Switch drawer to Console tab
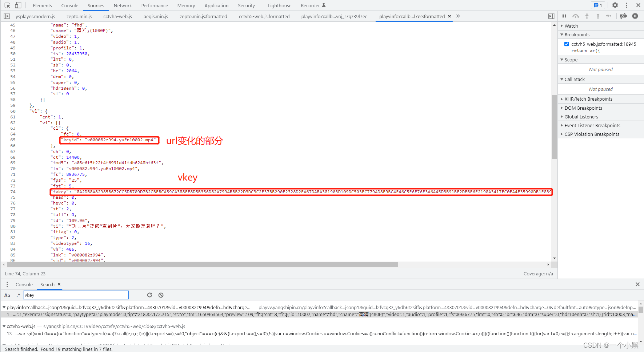The width and height of the screenshot is (644, 352). click(24, 284)
